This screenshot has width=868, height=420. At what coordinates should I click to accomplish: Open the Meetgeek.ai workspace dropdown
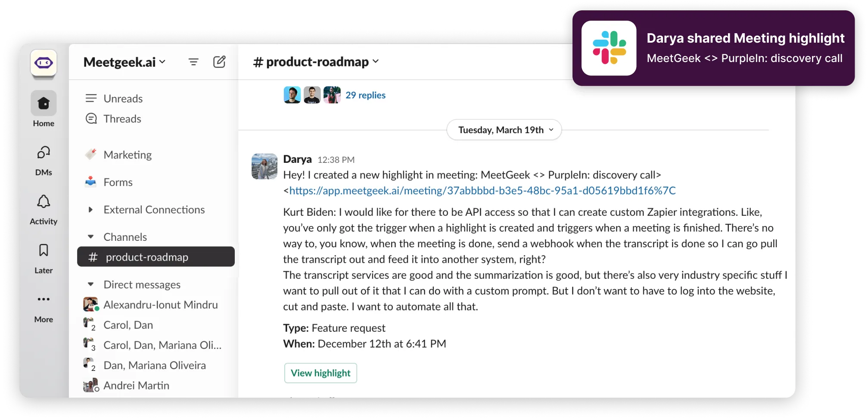pyautogui.click(x=124, y=62)
